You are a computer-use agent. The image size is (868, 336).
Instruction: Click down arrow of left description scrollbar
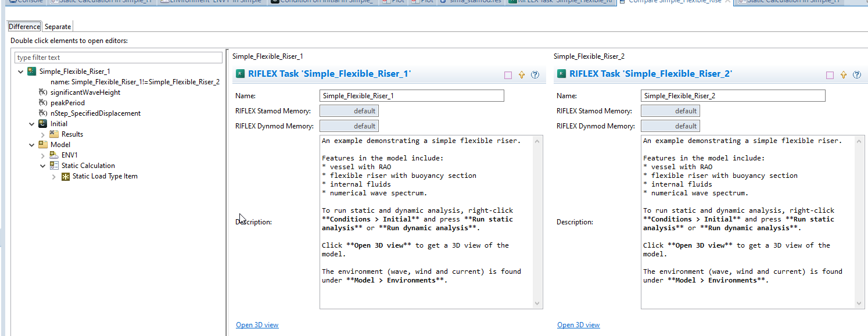tap(537, 303)
